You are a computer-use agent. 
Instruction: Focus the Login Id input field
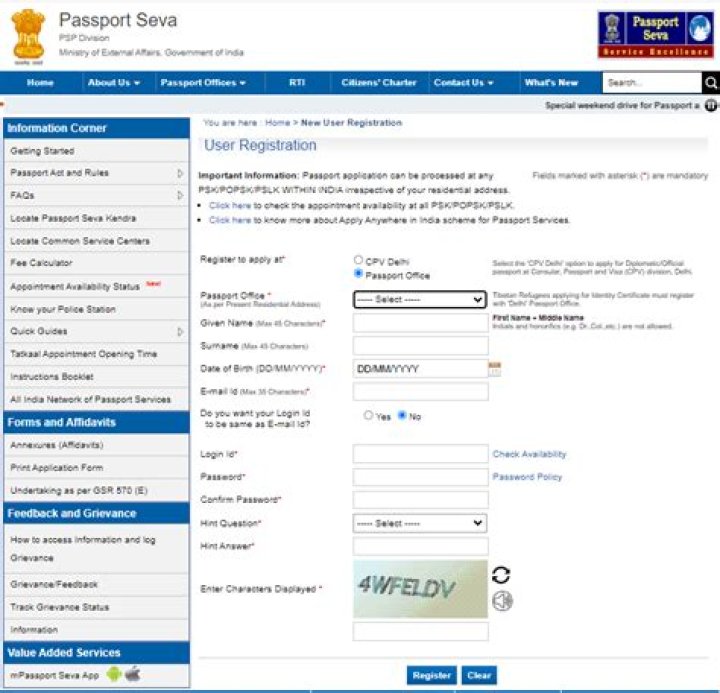click(420, 454)
